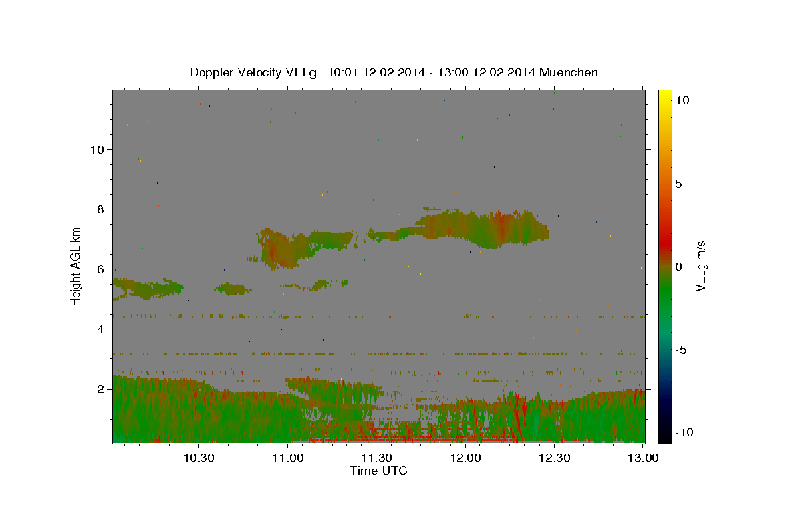798x532 pixels.
Task: Click the 'Time UTC' axis label
Action: 378,471
